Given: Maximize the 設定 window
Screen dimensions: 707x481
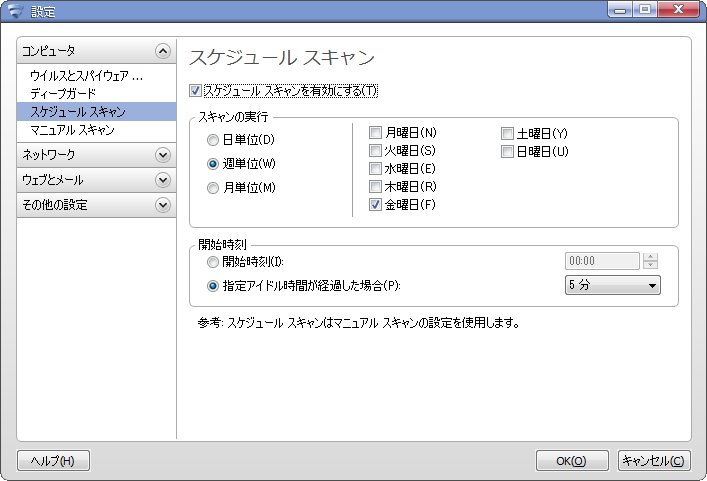Looking at the screenshot, I should click(645, 10).
